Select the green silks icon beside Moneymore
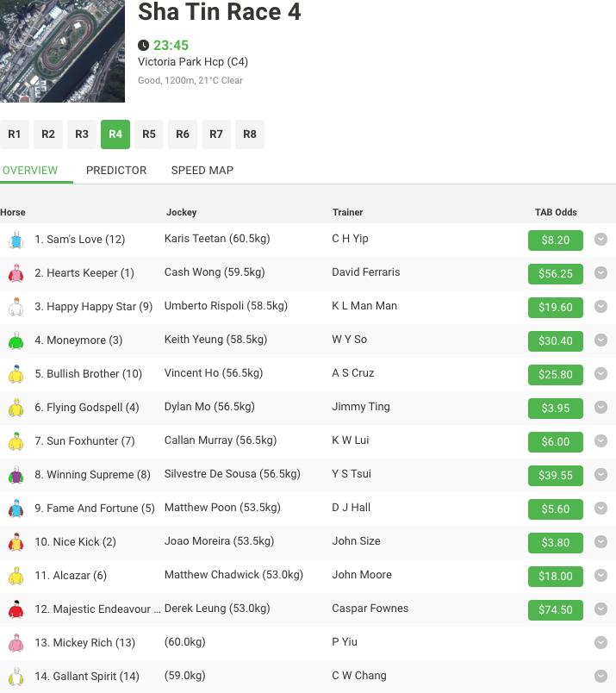This screenshot has height=693, width=616. pyautogui.click(x=16, y=340)
